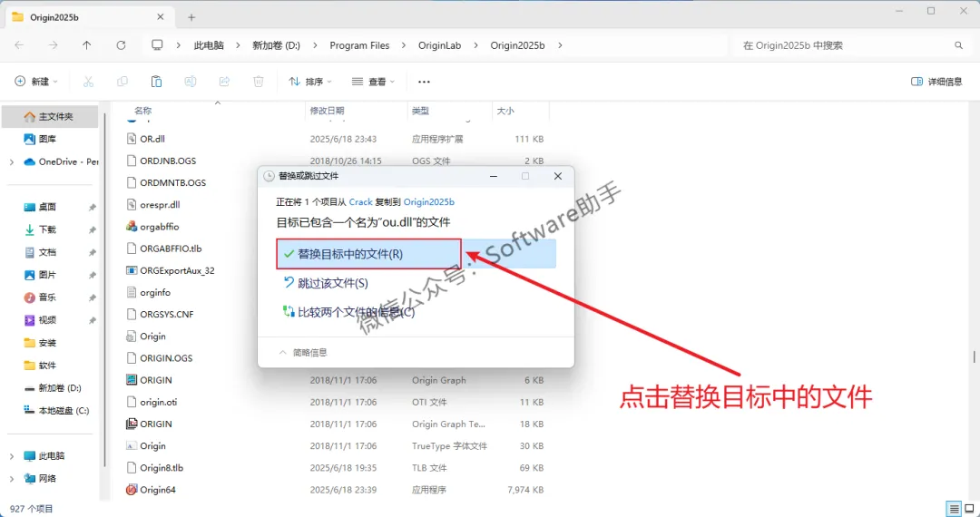Select the Origin8.tlb file row

[x=334, y=468]
